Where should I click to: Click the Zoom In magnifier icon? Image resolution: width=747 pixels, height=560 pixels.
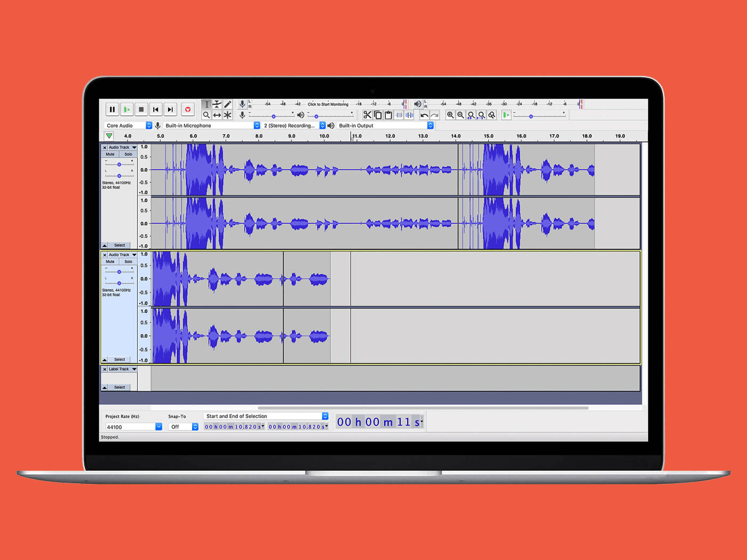451,115
